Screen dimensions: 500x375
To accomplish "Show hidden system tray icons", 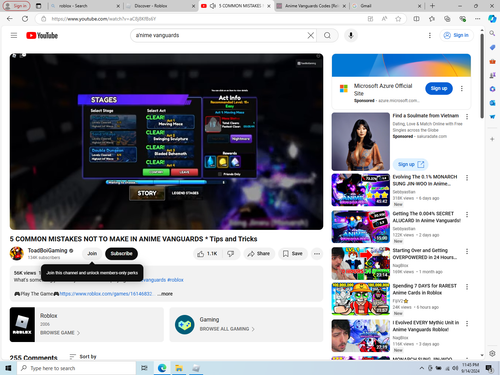I will click(x=422, y=368).
